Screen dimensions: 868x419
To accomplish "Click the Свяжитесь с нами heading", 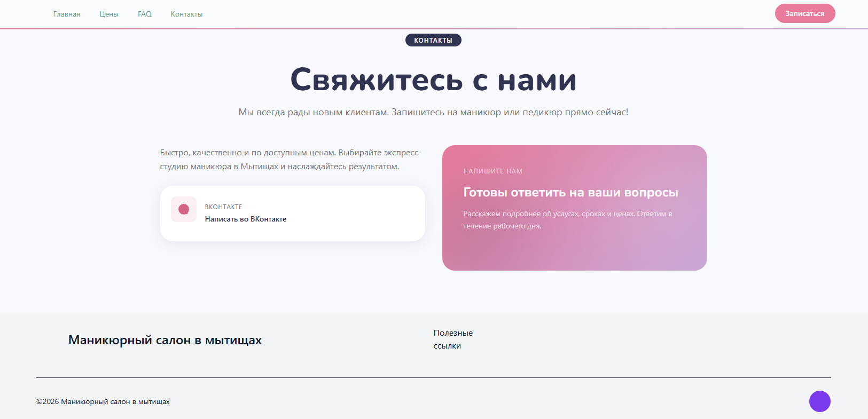I will [x=433, y=80].
